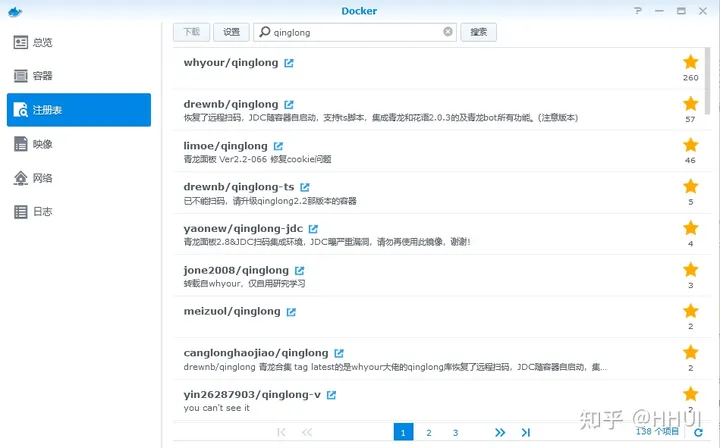The image size is (720, 448).
Task: Click the star icon for drewnb/qinglong-ts
Action: click(x=690, y=186)
